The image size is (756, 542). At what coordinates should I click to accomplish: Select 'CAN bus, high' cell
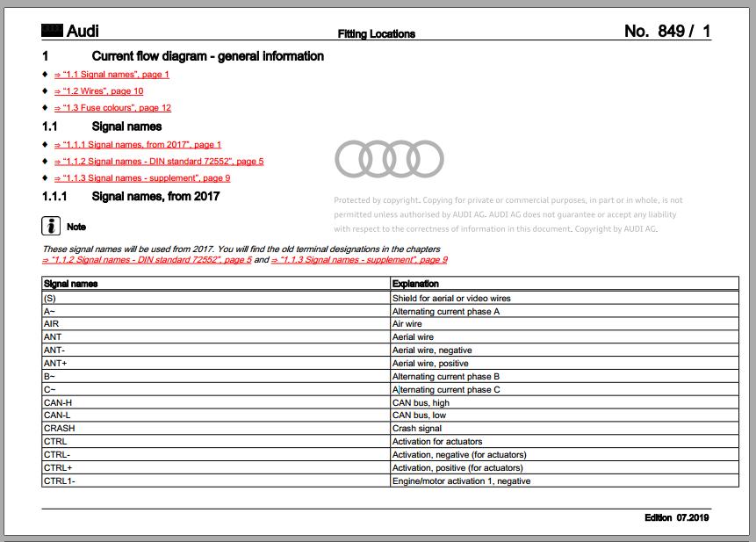click(x=565, y=402)
